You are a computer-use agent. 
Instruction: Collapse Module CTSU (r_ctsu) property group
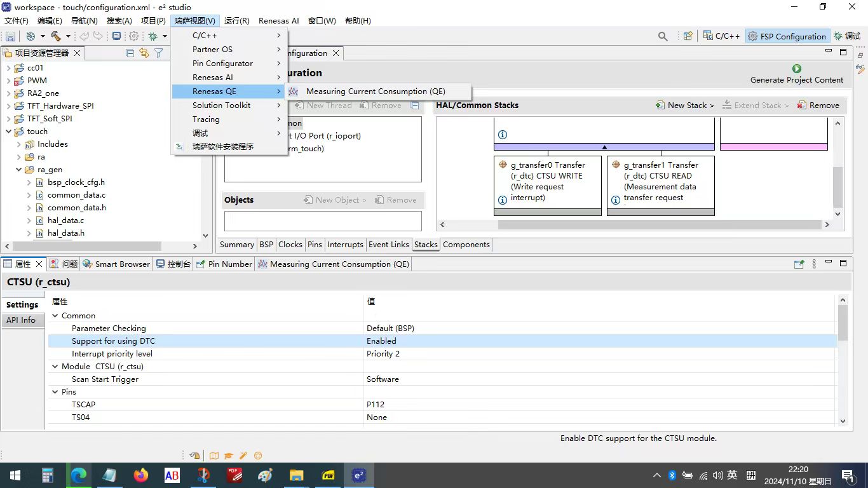[55, 367]
